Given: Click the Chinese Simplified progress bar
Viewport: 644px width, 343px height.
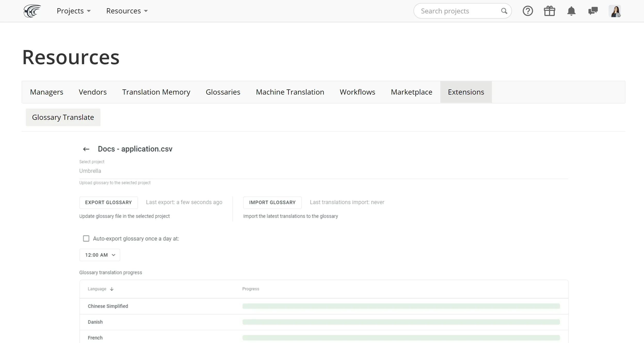Looking at the screenshot, I should coord(401,306).
